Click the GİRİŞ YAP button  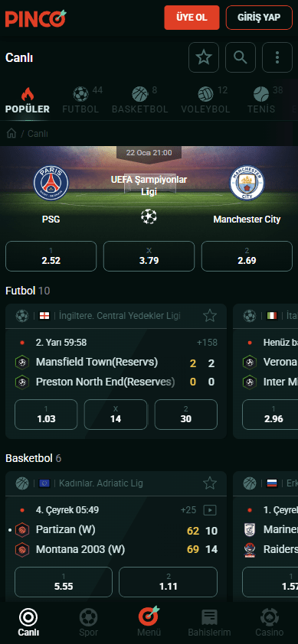point(259,18)
